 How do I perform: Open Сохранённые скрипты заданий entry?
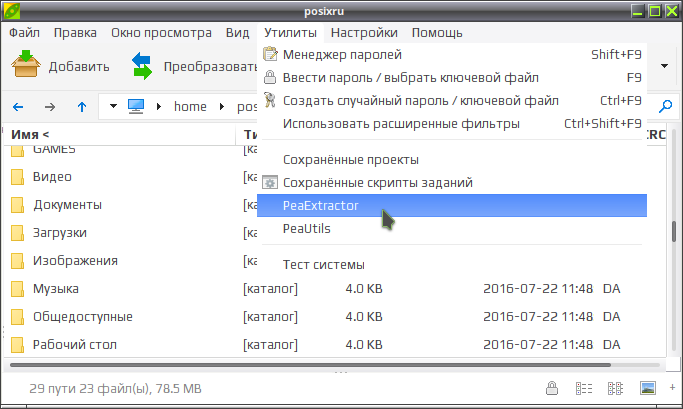point(452,183)
